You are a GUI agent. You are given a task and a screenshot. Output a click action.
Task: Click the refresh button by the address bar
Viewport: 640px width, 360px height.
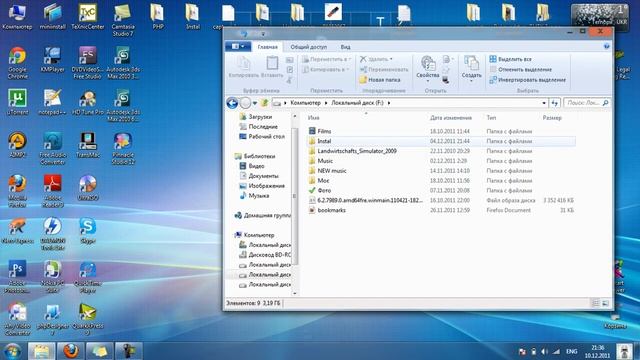click(x=554, y=103)
